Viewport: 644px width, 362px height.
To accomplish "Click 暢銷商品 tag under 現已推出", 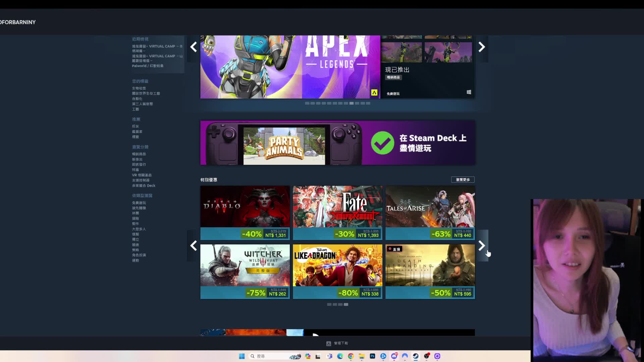I will point(393,77).
